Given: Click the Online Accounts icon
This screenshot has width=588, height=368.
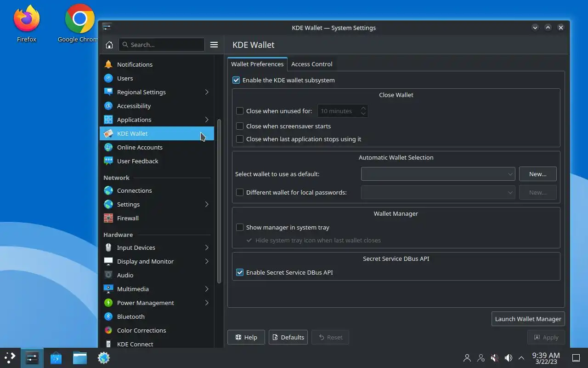Looking at the screenshot, I should pos(108,147).
